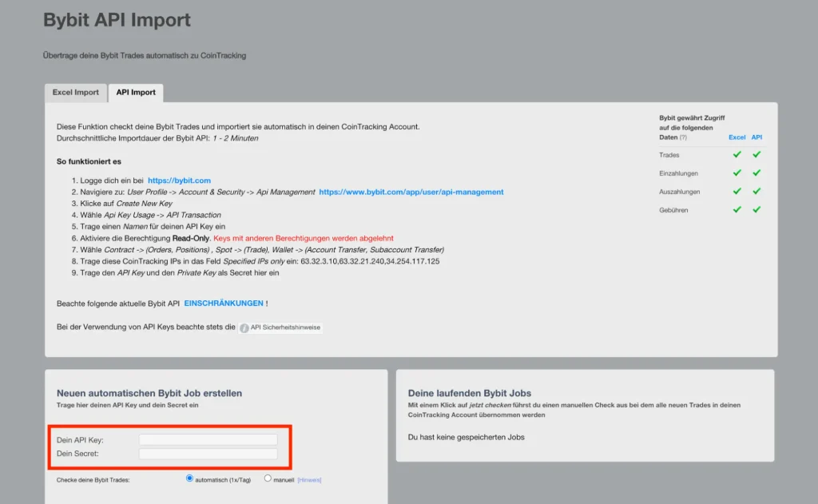The height and width of the screenshot is (504, 818).
Task: Click the API checkmark in Trades row
Action: (x=756, y=155)
